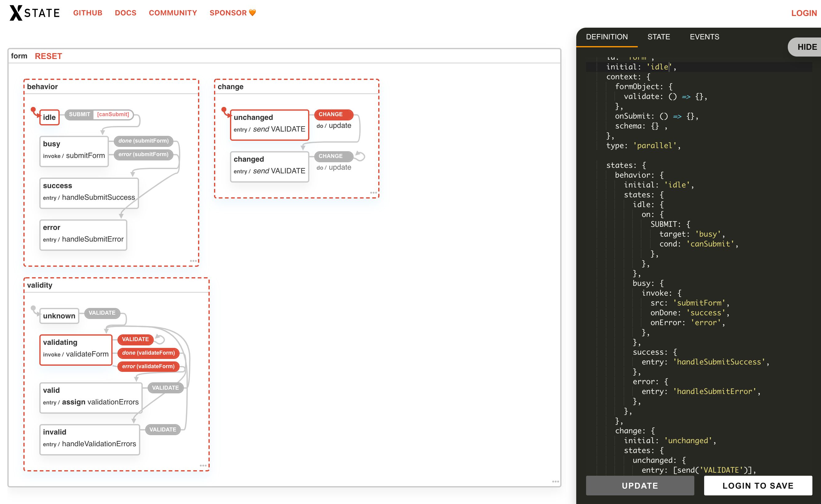This screenshot has height=504, width=821.
Task: Select the valid state node
Action: tap(91, 398)
